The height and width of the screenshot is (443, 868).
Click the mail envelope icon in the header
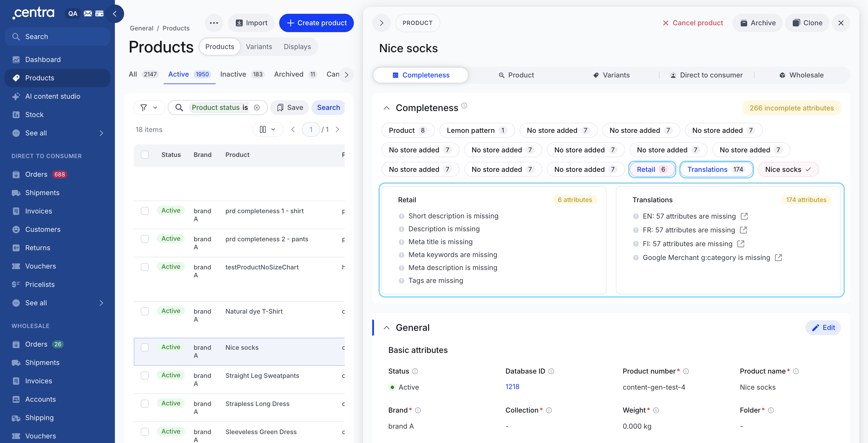tap(88, 13)
